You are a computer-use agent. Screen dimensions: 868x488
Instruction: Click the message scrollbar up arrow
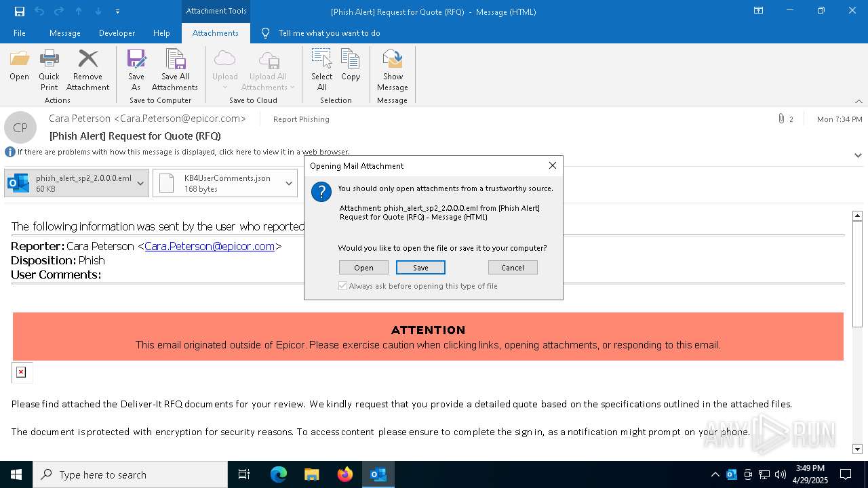(x=857, y=216)
